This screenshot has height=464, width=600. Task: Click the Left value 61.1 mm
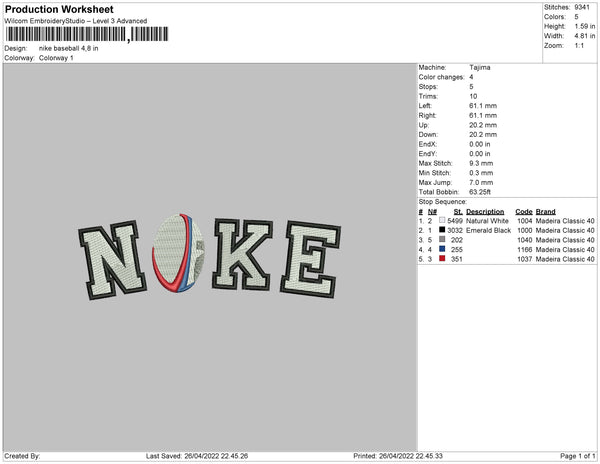(483, 106)
